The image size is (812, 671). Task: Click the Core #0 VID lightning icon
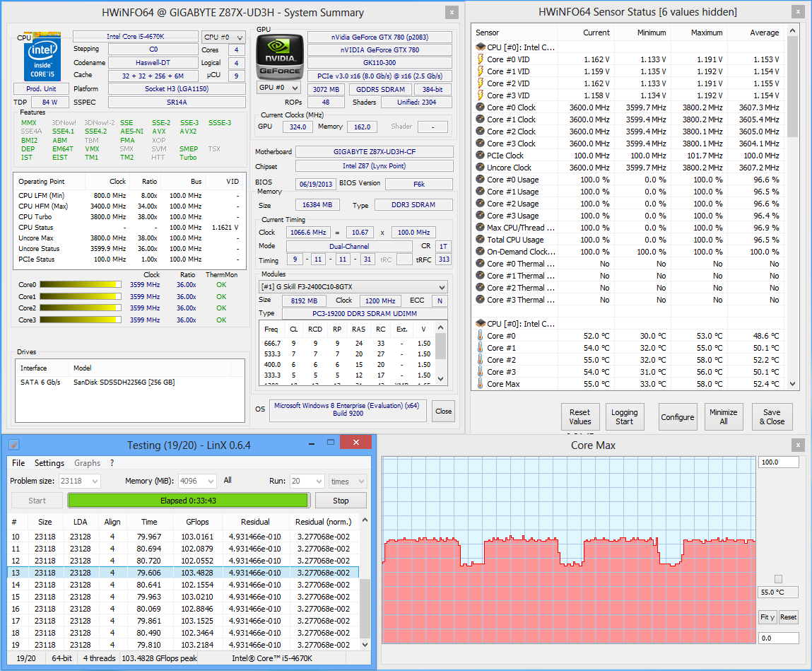point(480,59)
